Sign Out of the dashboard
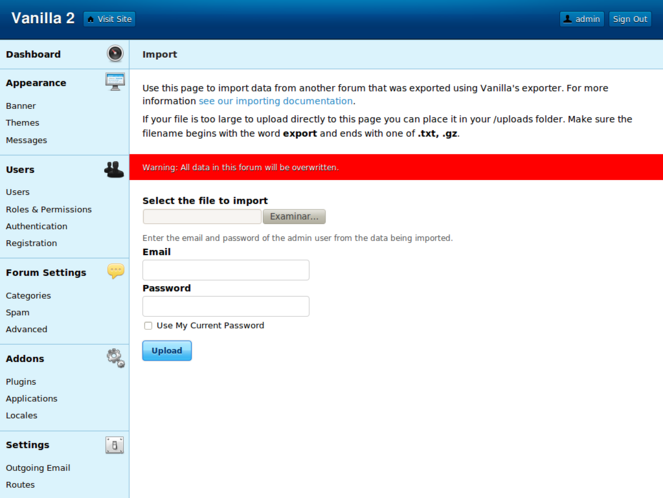Screen dimensions: 663x498 point(630,19)
